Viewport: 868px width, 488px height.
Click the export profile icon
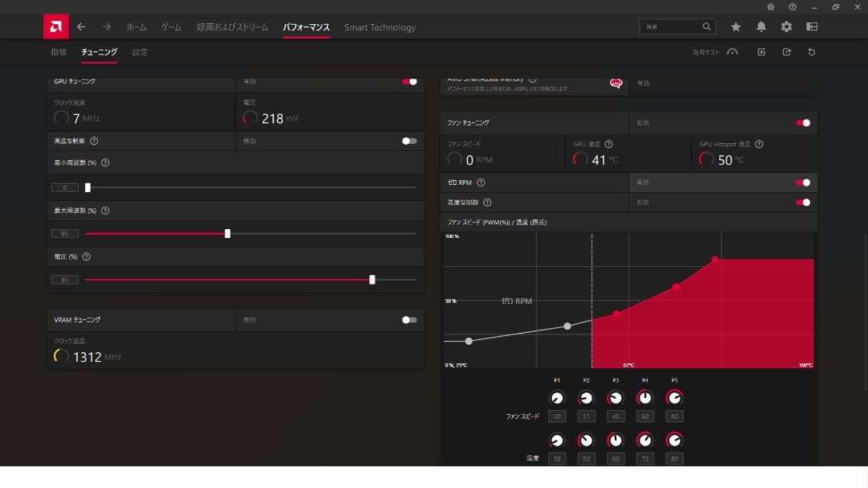pyautogui.click(x=787, y=52)
